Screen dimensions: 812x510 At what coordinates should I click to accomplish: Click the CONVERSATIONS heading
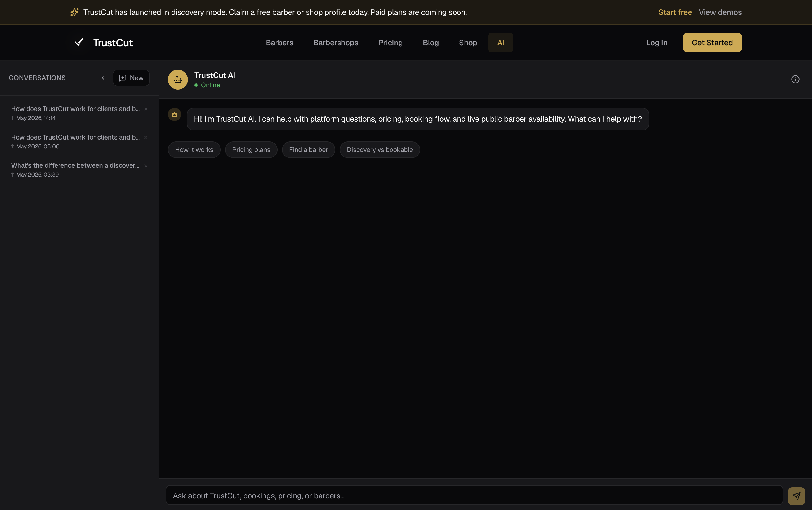pyautogui.click(x=37, y=78)
